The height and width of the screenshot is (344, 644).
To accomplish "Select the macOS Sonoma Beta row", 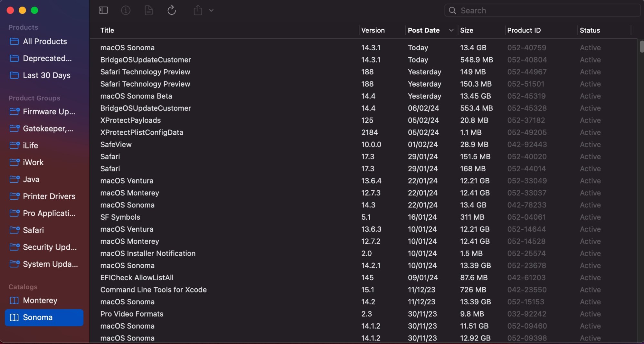I will point(363,96).
